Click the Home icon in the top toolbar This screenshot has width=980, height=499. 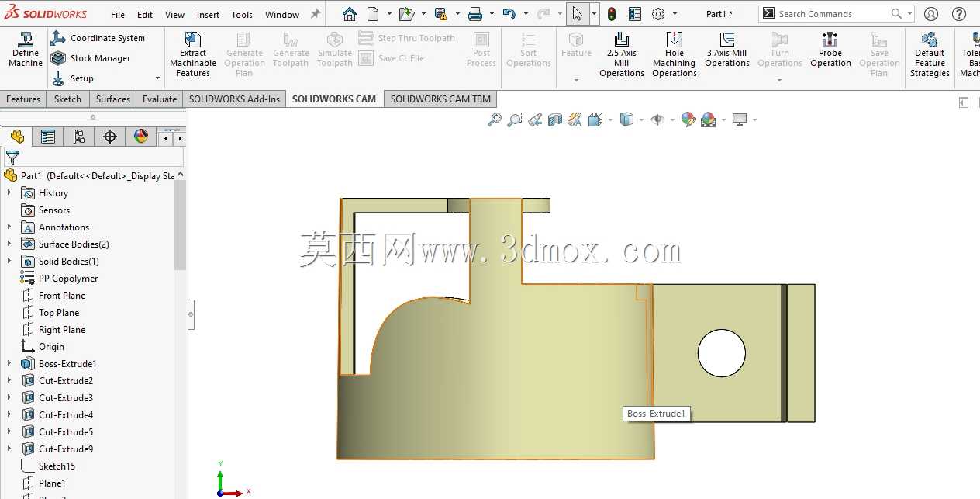tap(350, 14)
